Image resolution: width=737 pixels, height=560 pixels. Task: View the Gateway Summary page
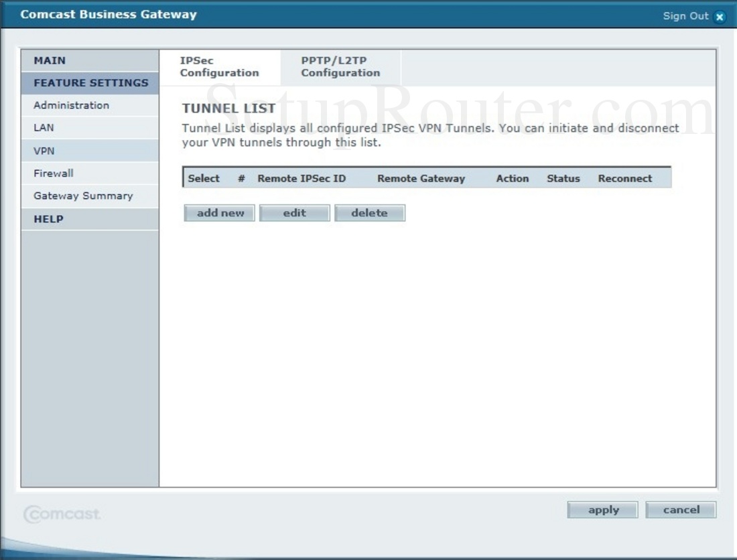(x=90, y=196)
